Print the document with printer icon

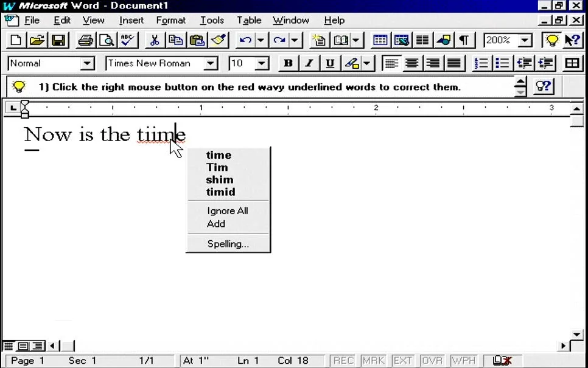point(85,41)
